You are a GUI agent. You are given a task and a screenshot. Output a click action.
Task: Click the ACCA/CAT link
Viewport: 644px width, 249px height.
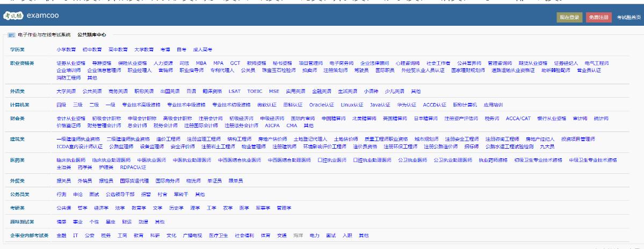[518, 119]
